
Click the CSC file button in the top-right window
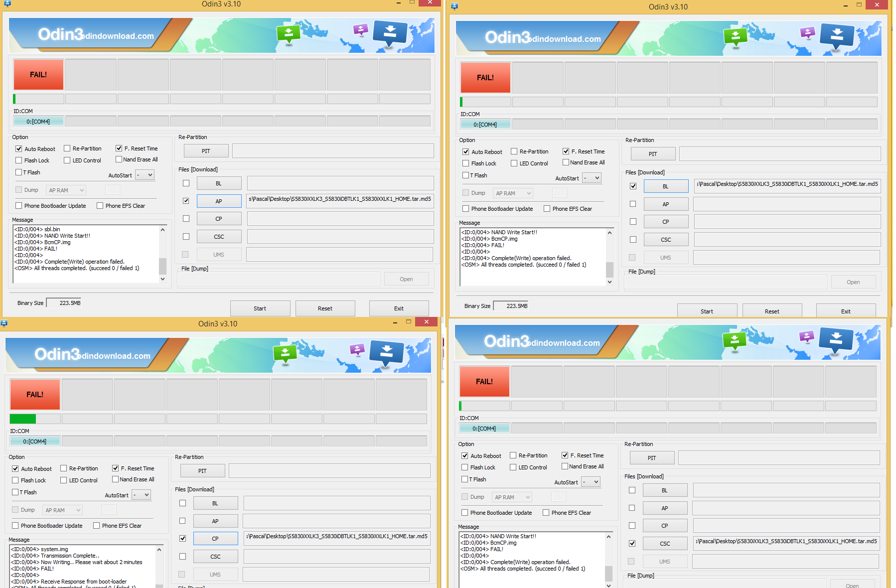[666, 240]
